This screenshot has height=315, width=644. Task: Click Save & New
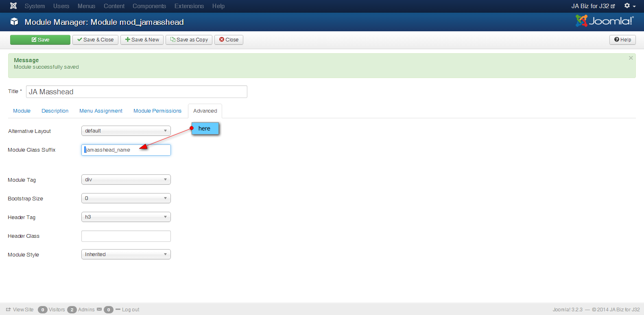142,40
